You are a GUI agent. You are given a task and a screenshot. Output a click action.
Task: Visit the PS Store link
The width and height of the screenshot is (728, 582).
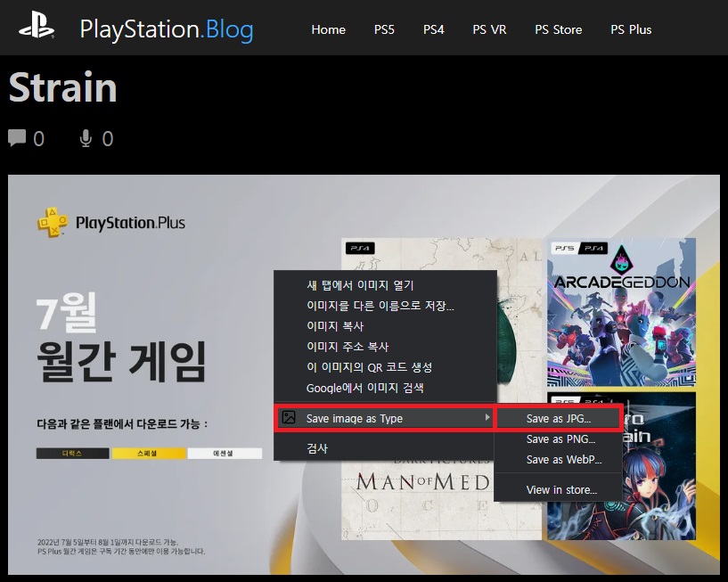click(x=558, y=29)
